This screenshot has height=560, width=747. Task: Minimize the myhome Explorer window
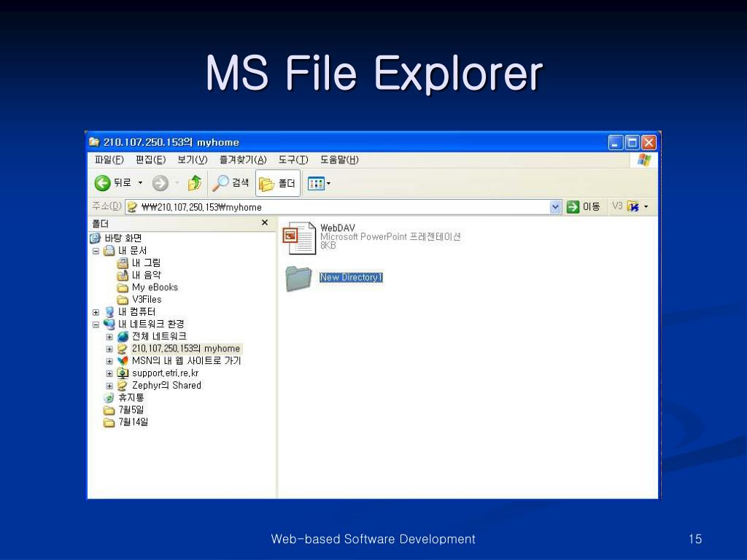click(x=616, y=142)
